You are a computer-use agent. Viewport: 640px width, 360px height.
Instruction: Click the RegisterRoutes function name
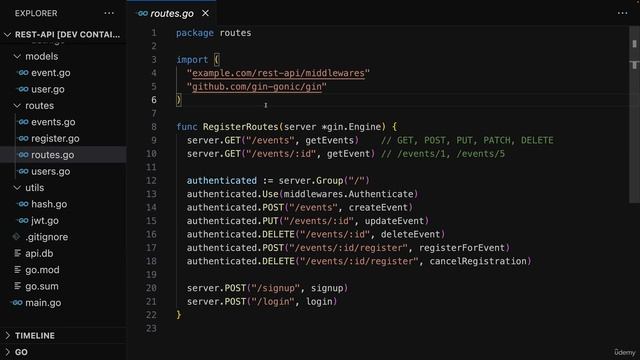pyautogui.click(x=240, y=127)
